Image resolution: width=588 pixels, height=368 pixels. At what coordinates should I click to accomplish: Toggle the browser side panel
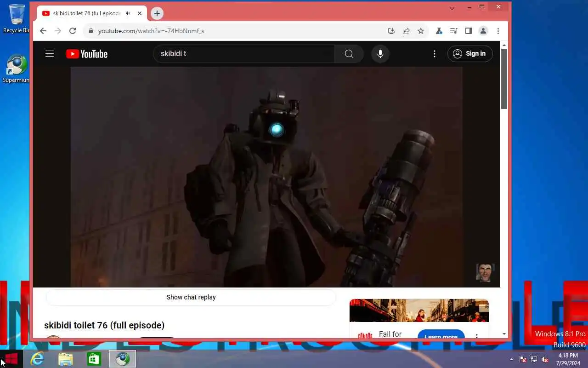[468, 31]
